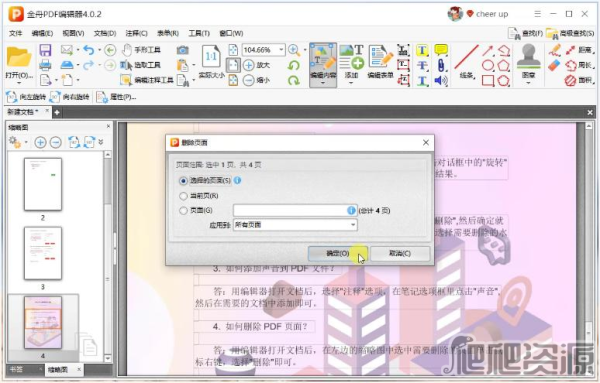Click the page range input field in dialog

(295, 210)
